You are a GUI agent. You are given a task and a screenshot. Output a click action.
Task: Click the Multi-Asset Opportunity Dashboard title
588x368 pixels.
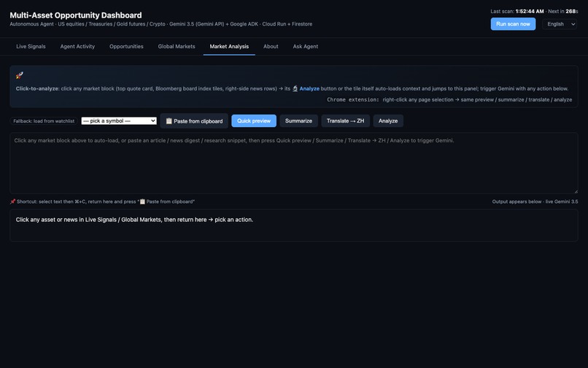[76, 15]
